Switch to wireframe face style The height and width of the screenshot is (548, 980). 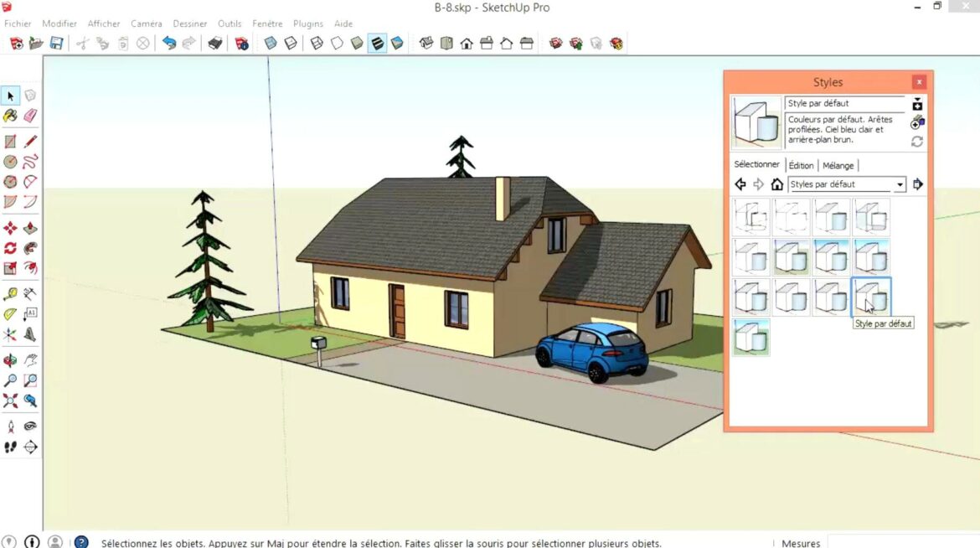click(x=316, y=43)
